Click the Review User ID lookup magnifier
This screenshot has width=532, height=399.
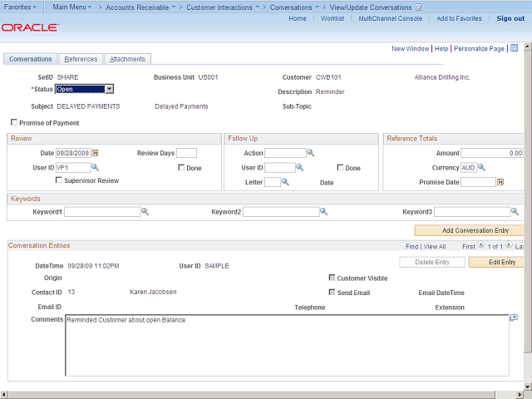[x=96, y=168]
